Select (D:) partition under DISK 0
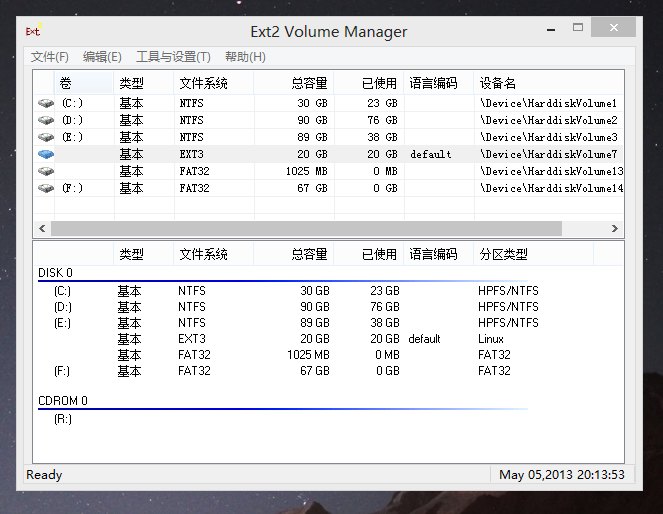 (63, 307)
